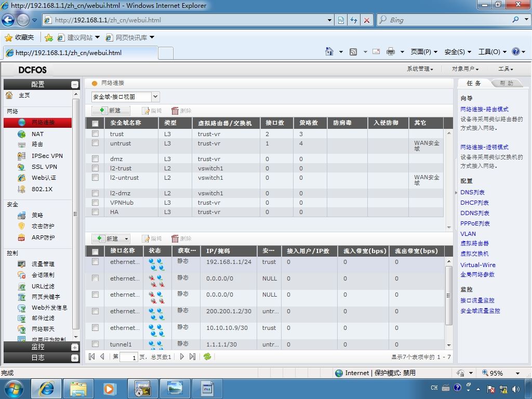Expand the 日志 sidebar section

tap(75, 358)
